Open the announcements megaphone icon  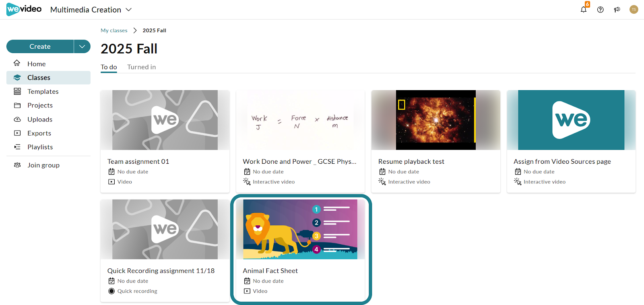(617, 10)
